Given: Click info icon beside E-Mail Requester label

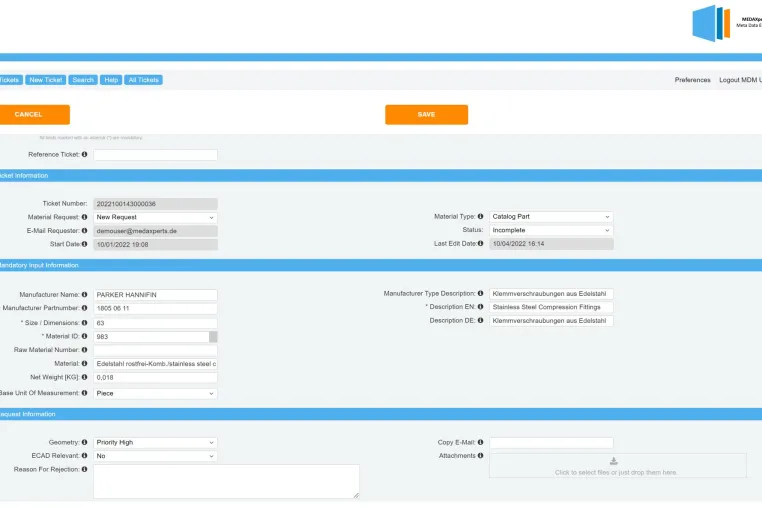Looking at the screenshot, I should tap(85, 231).
